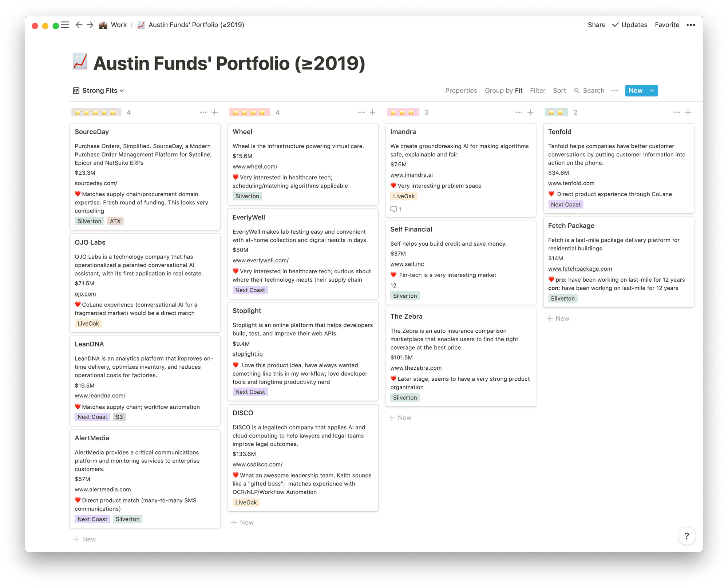Click the Austin Funds' Portfolio breadcrumb
728x587 pixels.
click(x=196, y=25)
